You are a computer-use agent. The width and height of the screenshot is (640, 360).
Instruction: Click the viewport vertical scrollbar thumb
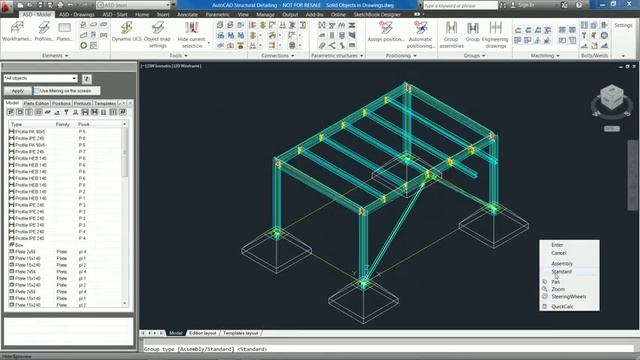click(x=632, y=175)
